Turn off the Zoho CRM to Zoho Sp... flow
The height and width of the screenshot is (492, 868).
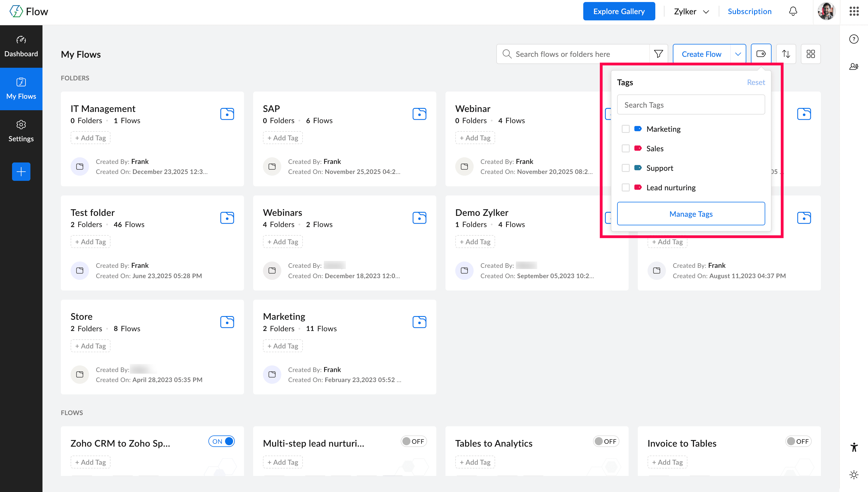click(221, 441)
